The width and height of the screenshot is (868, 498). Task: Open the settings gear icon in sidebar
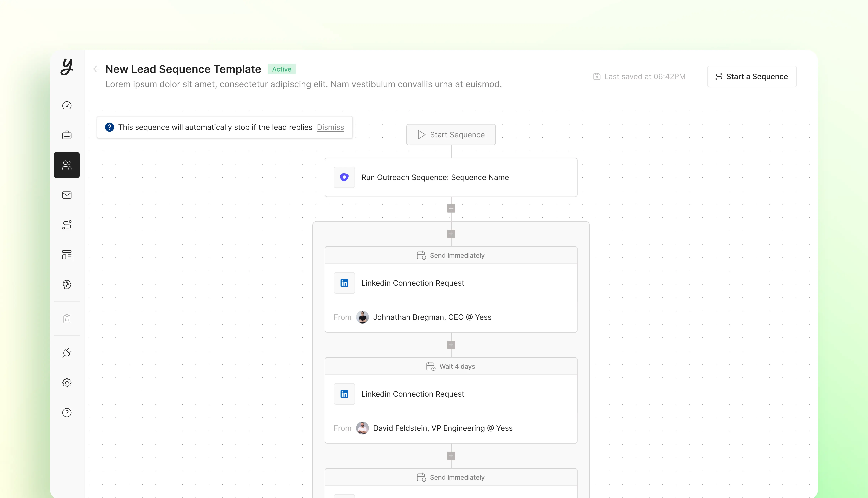click(67, 383)
